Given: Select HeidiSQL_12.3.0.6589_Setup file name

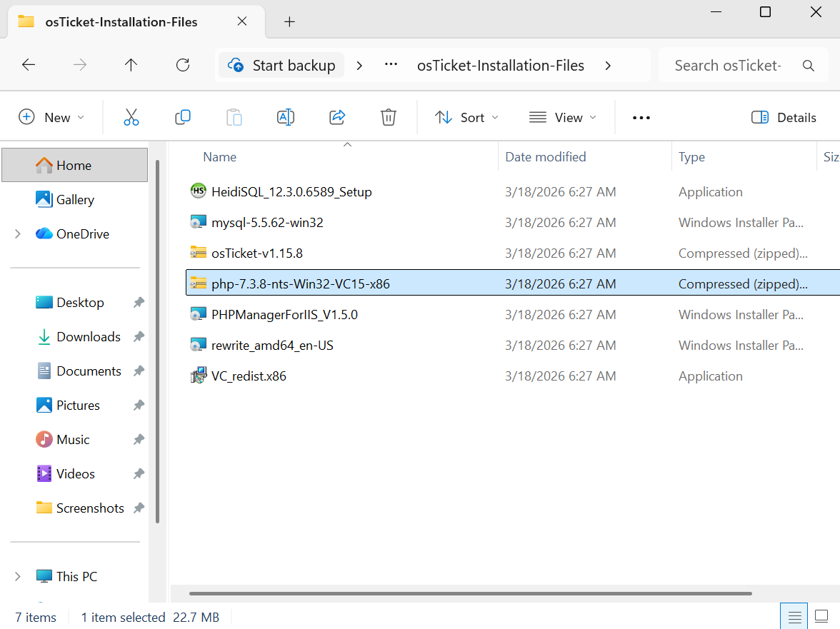Looking at the screenshot, I should tap(291, 191).
